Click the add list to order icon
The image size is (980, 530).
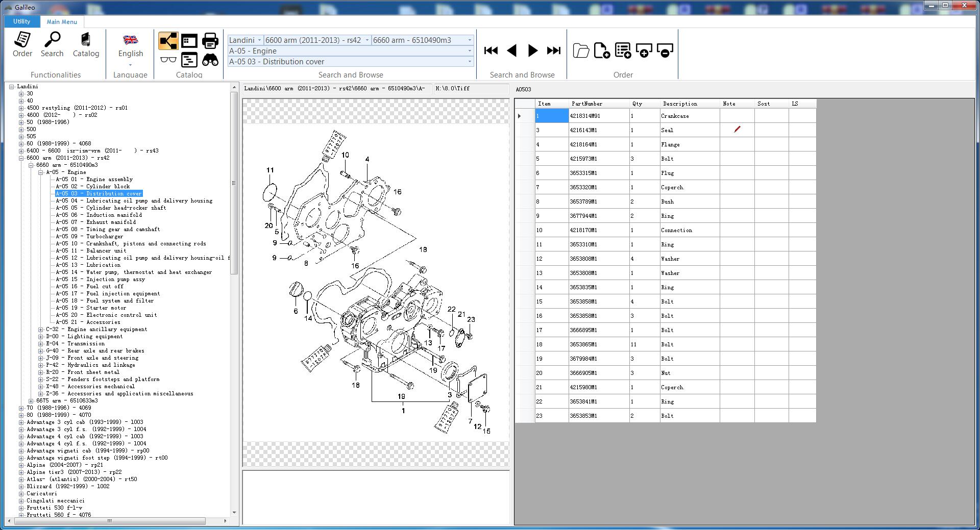tap(623, 51)
